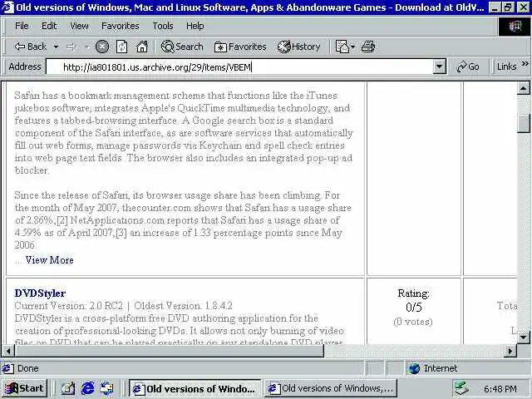Open the Tools menu
Viewport: 532px width, 399px height.
click(163, 26)
